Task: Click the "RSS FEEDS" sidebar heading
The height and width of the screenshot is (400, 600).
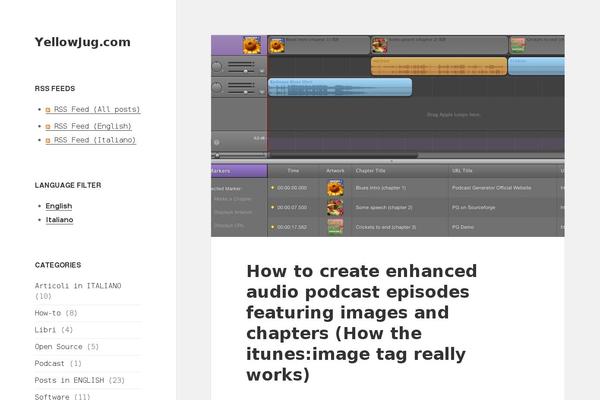Action: 55,88
